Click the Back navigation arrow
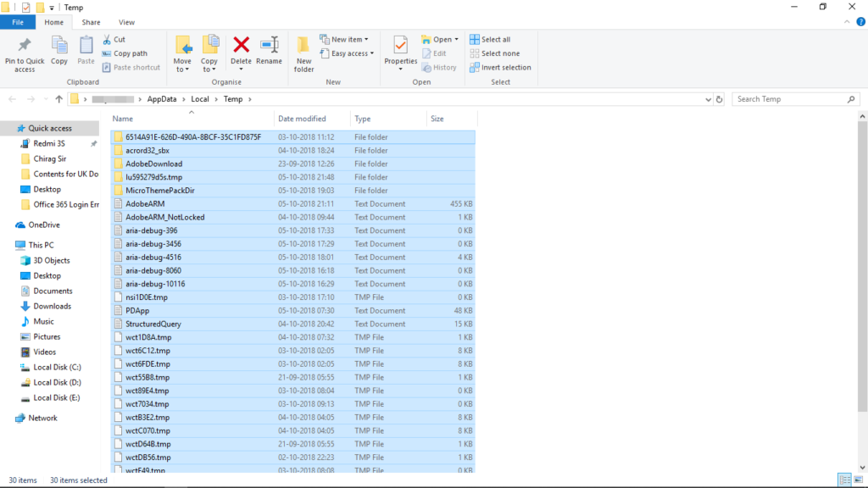Screen dimensions: 868x488 point(12,99)
